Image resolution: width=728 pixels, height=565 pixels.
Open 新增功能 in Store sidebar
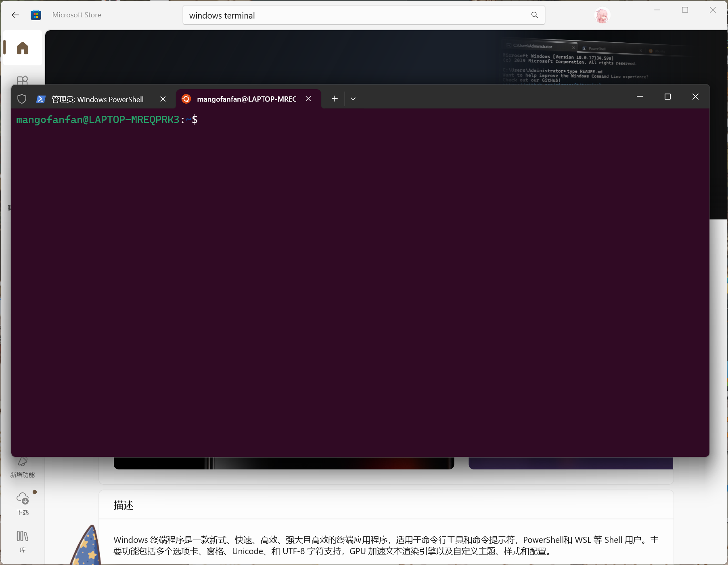[23, 468]
